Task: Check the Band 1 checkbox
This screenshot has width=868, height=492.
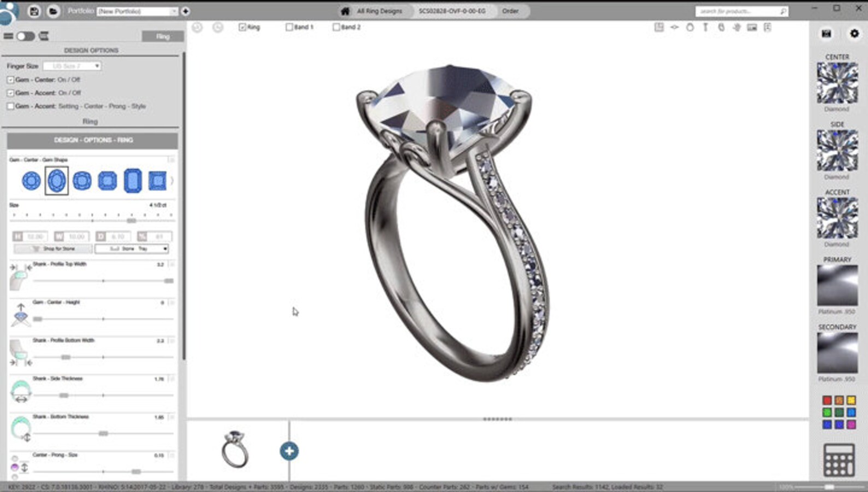Action: [289, 27]
